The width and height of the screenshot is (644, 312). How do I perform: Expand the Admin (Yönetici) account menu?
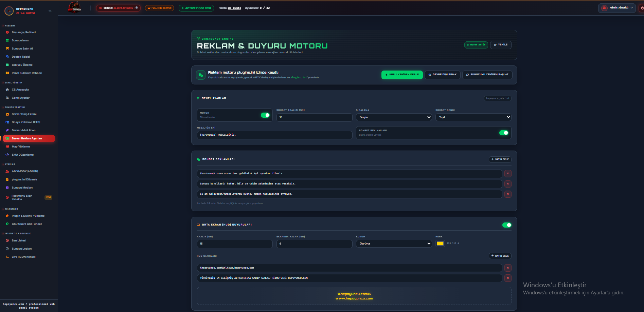617,8
